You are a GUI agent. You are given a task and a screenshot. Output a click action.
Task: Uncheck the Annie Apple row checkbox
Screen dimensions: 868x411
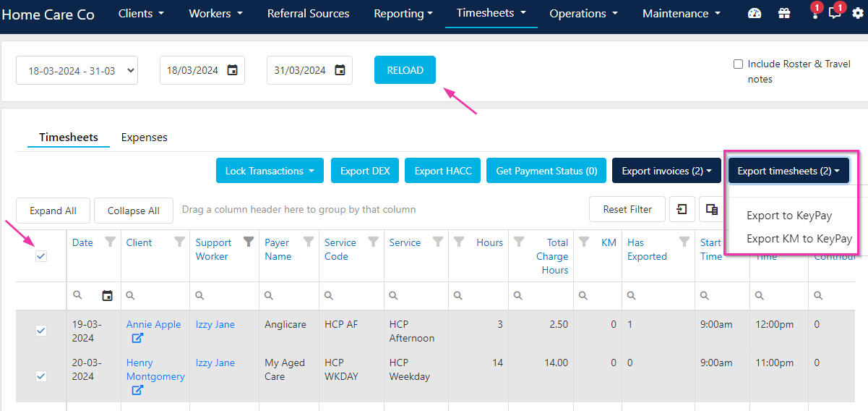(x=41, y=331)
